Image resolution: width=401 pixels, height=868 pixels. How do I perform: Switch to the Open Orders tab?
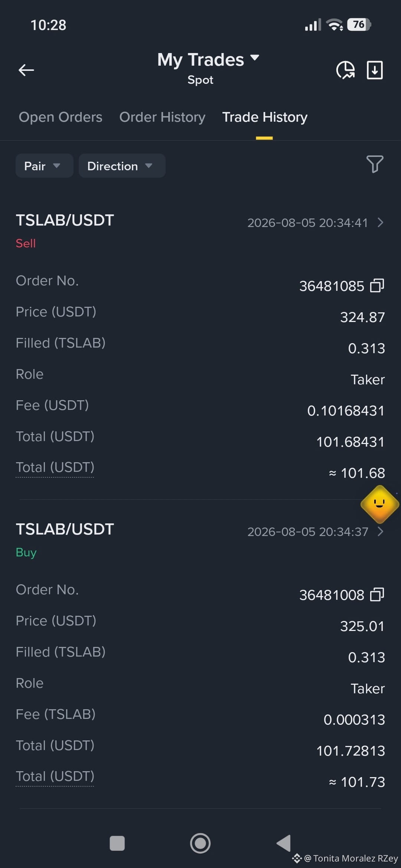click(61, 117)
